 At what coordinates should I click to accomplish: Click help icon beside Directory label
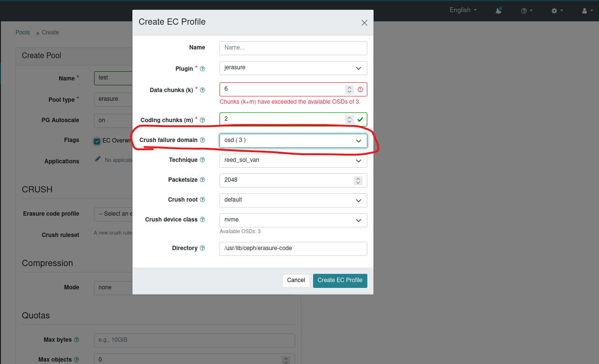click(x=203, y=248)
